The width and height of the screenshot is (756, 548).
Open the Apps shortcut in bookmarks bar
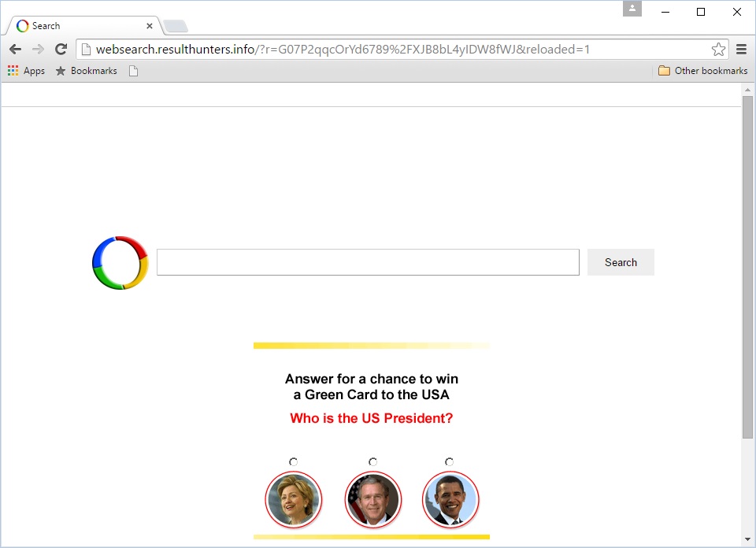tap(26, 71)
